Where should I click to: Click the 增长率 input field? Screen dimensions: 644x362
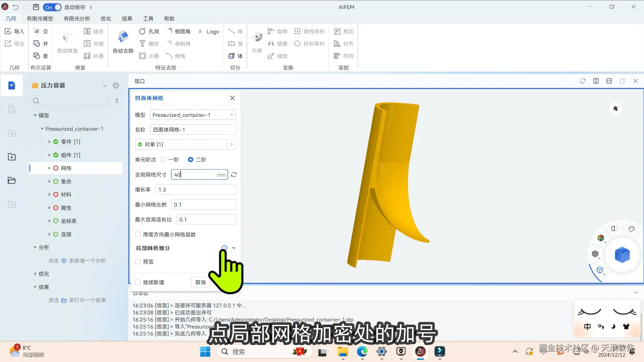(x=196, y=190)
